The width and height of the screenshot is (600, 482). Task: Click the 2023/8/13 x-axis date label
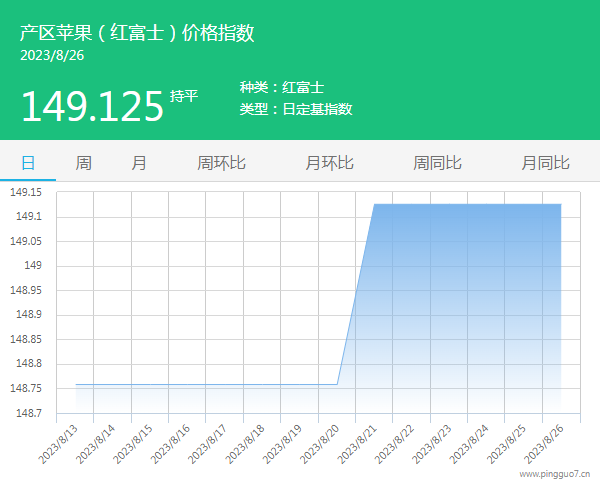(59, 442)
